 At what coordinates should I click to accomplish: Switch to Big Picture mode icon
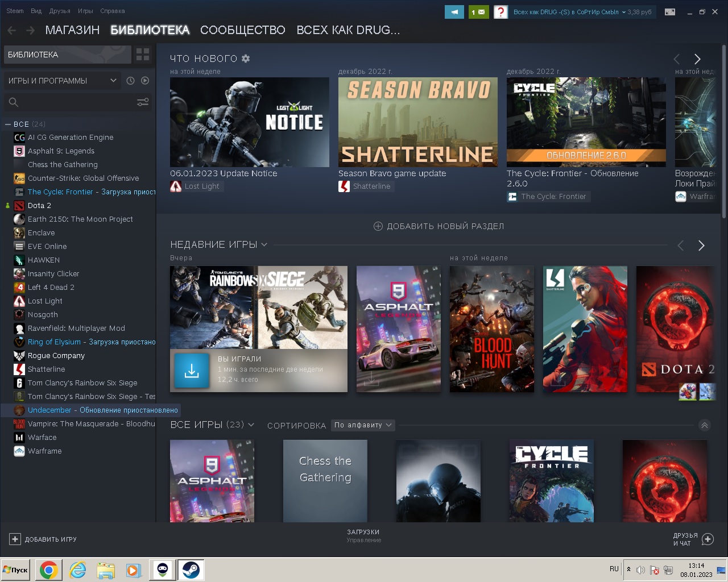tap(670, 12)
